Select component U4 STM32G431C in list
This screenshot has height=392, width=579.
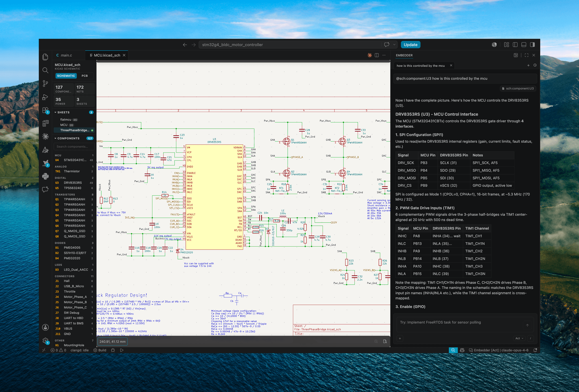click(x=74, y=160)
